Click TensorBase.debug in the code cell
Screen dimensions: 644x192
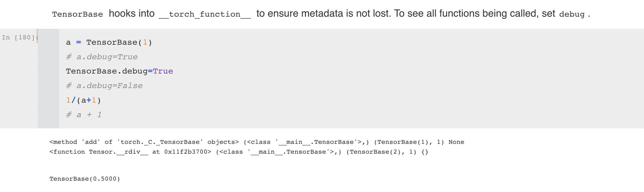pyautogui.click(x=106, y=71)
